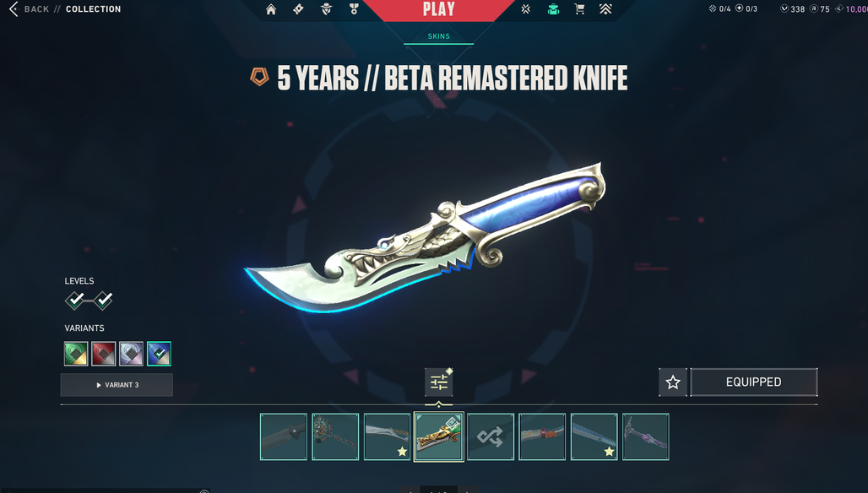The height and width of the screenshot is (493, 868).
Task: Choose the red variant swatch
Action: coord(104,354)
